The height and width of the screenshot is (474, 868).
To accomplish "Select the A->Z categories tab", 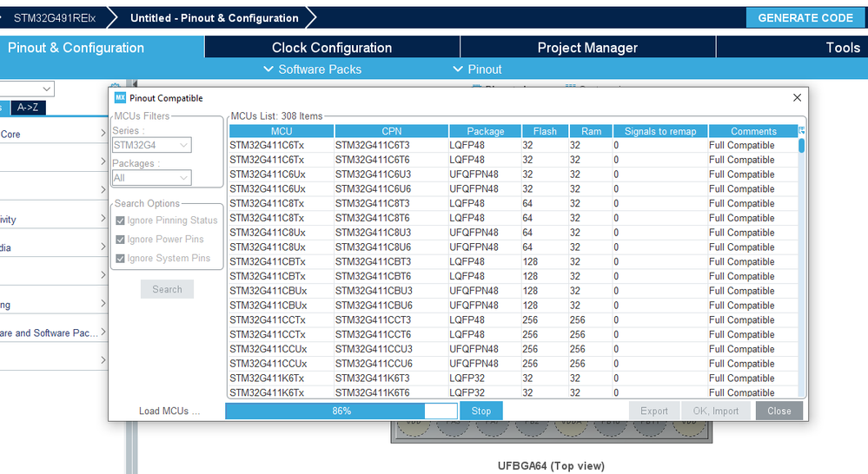I will point(28,108).
